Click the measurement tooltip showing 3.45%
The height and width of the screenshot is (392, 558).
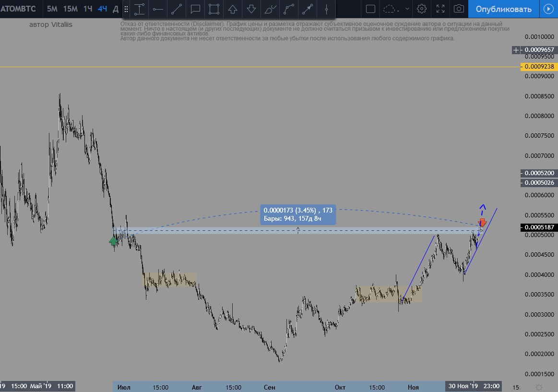pyautogui.click(x=298, y=214)
